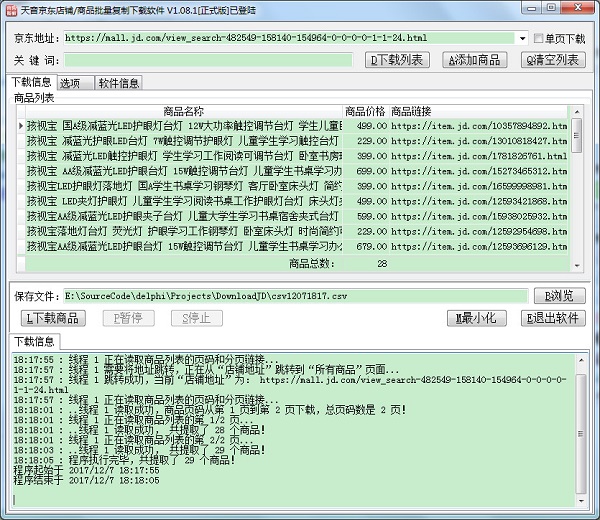
Task: Close the window with the X button
Action: tap(578, 8)
